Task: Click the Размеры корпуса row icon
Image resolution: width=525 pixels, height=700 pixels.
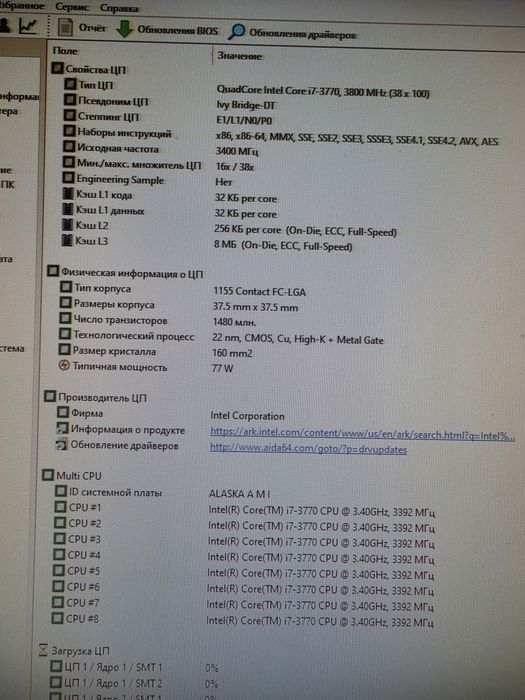Action: pyautogui.click(x=65, y=303)
